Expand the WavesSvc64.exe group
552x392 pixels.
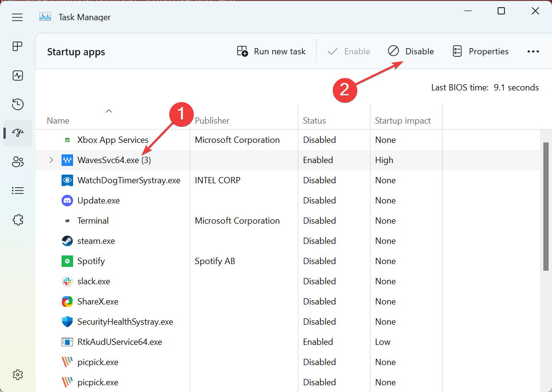click(51, 160)
